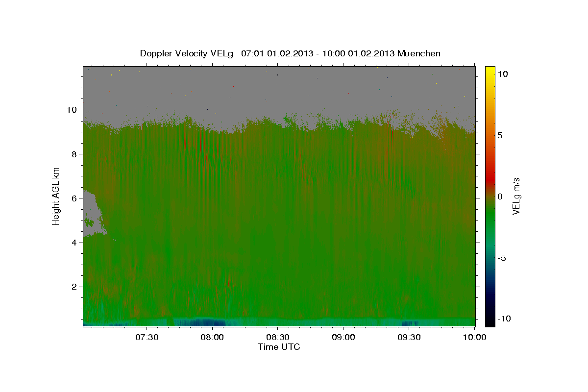This screenshot has height=392, width=588.
Task: Click the 09:30 time tick label
Action: tap(409, 337)
